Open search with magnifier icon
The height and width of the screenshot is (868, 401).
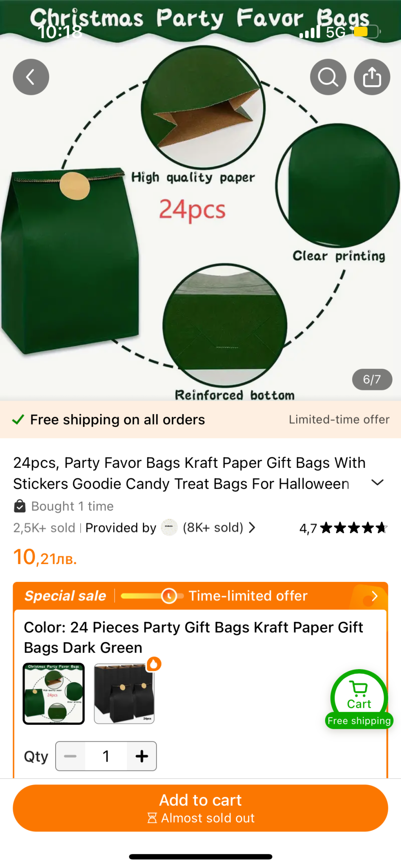[328, 77]
